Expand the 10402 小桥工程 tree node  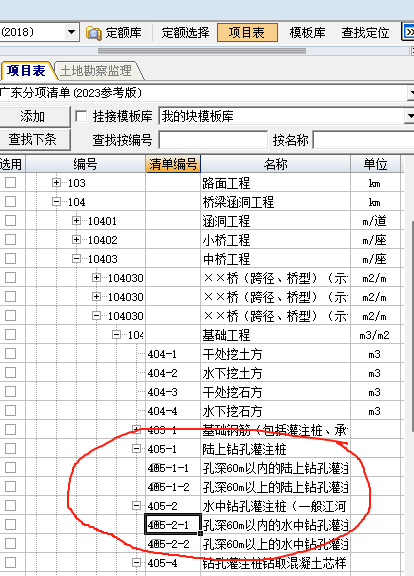click(x=76, y=240)
